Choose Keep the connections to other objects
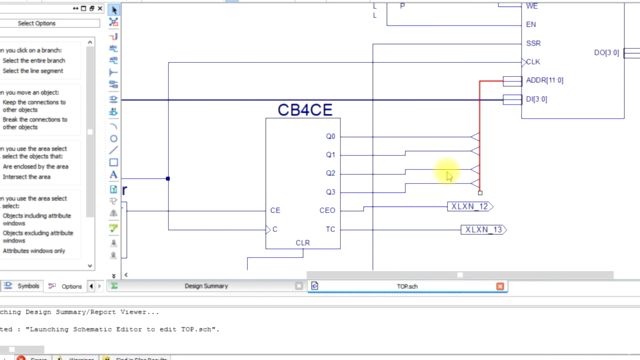This screenshot has width=640, height=360. [x=34, y=106]
